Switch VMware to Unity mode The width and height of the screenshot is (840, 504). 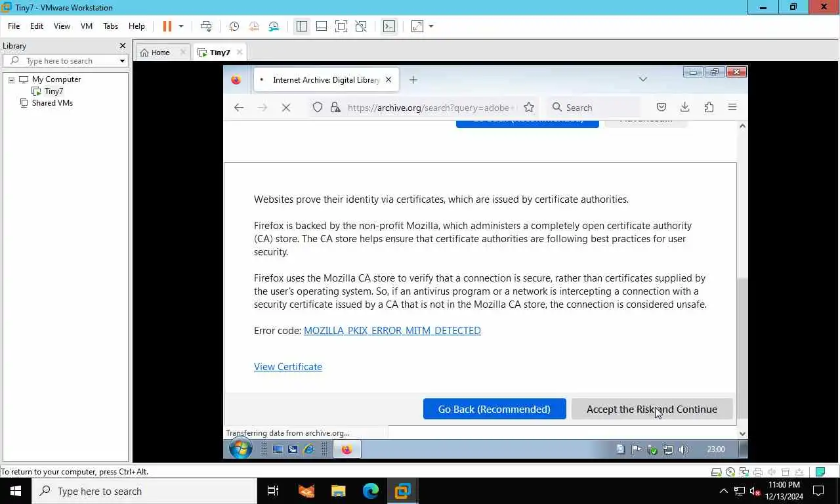coord(361,26)
